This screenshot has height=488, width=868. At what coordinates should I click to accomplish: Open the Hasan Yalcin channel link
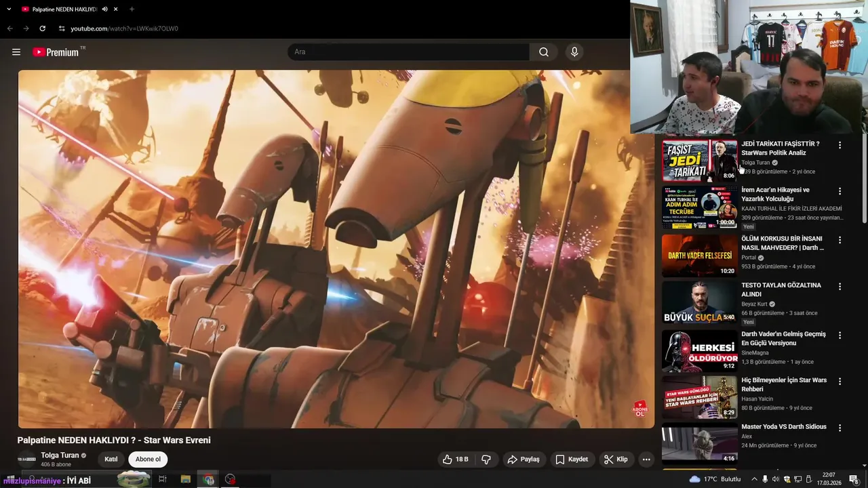(x=757, y=399)
